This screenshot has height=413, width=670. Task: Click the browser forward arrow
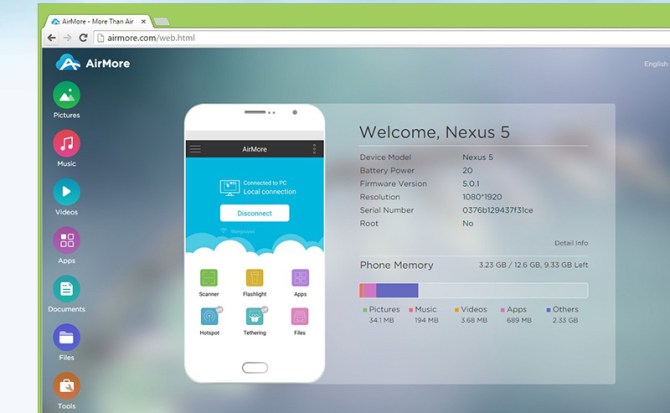coord(68,38)
